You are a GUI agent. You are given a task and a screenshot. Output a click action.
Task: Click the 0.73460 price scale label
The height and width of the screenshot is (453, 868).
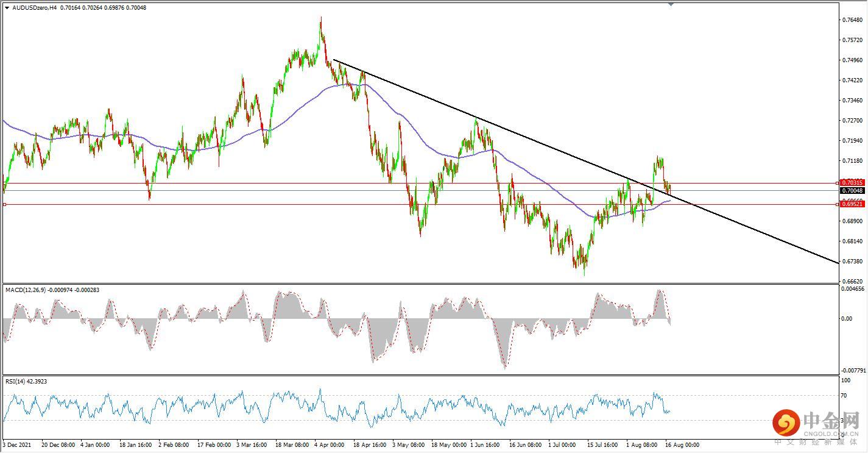(852, 100)
